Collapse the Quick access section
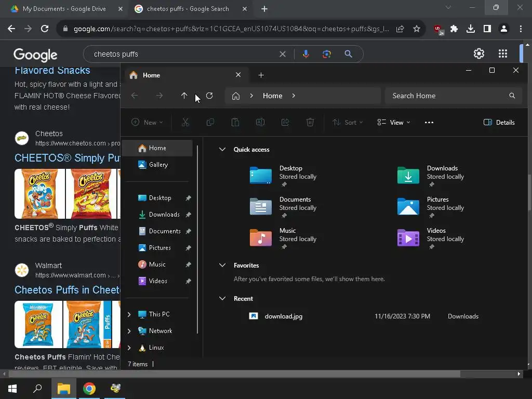The width and height of the screenshot is (532, 399). coord(222,149)
